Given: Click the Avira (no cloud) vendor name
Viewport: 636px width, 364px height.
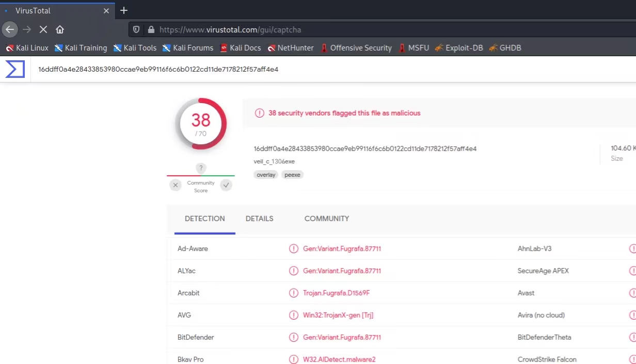Looking at the screenshot, I should point(541,315).
